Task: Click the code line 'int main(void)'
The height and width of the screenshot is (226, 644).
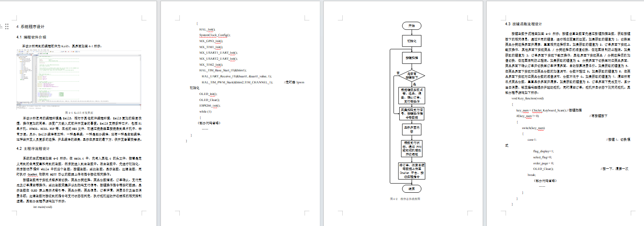Action: pos(43,207)
